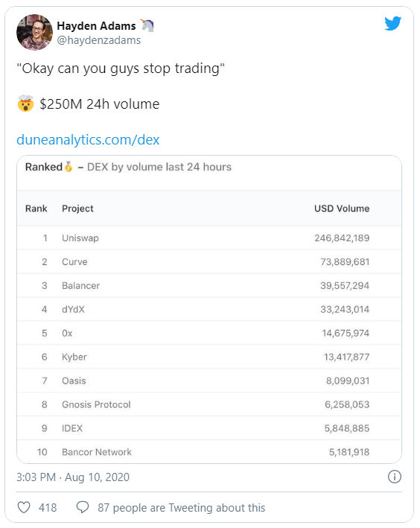Click the unicorn emoji beside name
420x528 pixels.
click(x=147, y=25)
